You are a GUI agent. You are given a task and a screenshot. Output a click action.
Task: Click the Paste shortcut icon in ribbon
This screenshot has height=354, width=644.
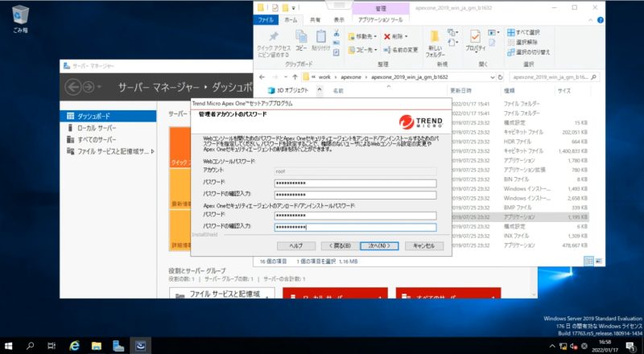(x=336, y=52)
